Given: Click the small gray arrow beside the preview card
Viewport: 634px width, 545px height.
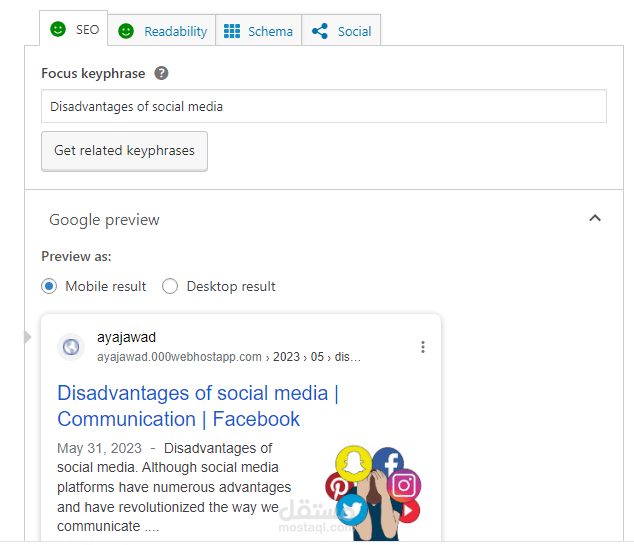Looking at the screenshot, I should point(28,337).
